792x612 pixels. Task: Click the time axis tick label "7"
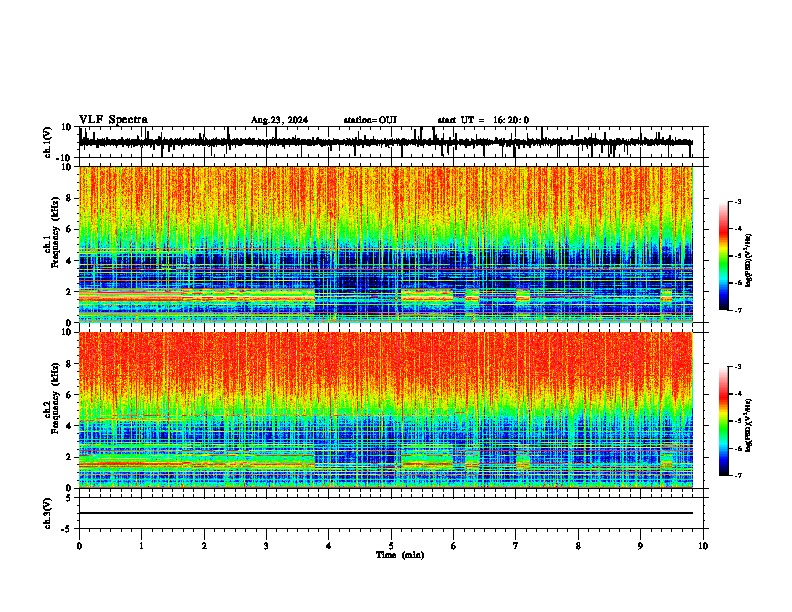tap(516, 546)
